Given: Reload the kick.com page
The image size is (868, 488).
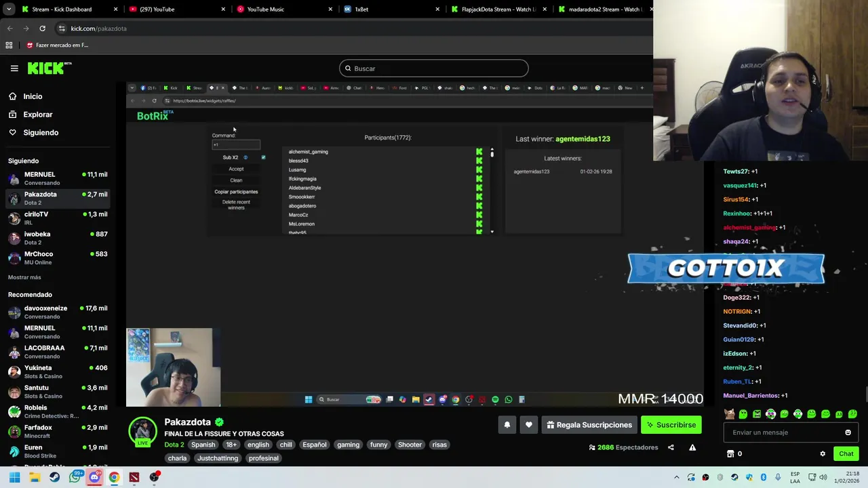Looking at the screenshot, I should pyautogui.click(x=42, y=28).
